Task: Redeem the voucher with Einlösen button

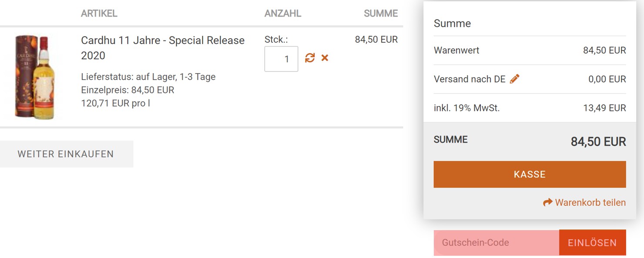Action: point(592,242)
